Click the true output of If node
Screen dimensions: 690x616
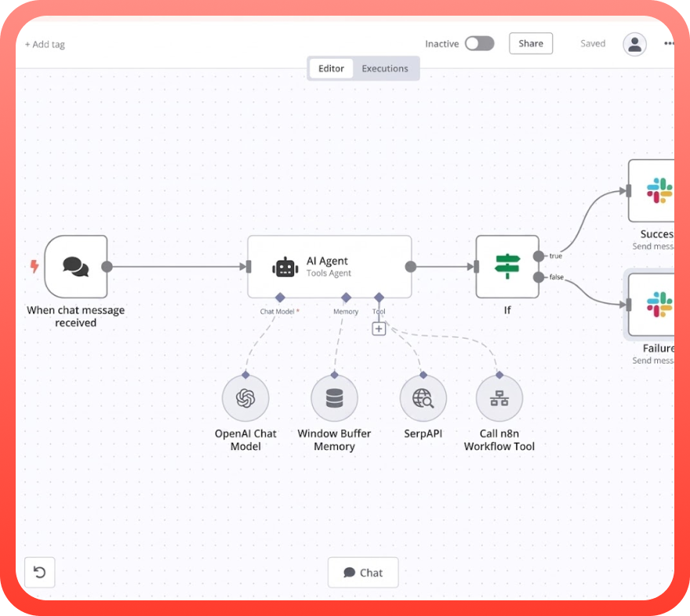point(539,256)
